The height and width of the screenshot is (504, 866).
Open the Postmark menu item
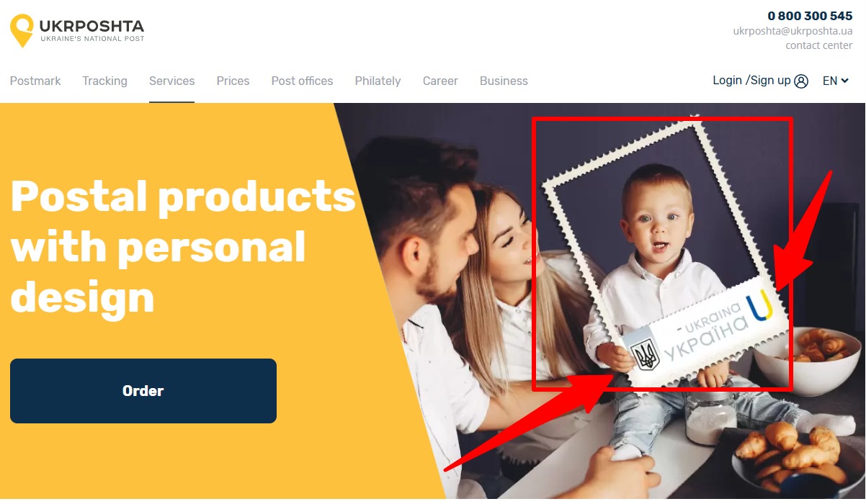click(35, 81)
